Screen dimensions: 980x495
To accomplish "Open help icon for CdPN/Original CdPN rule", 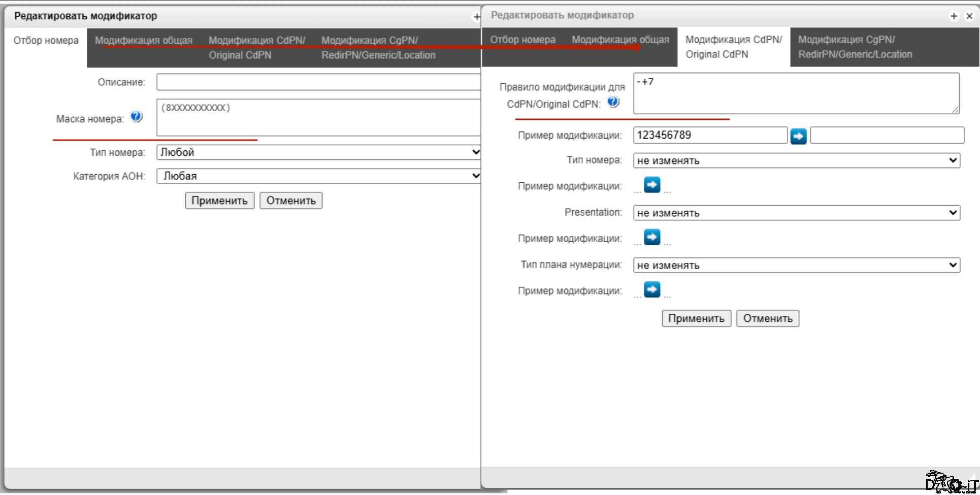I will point(613,102).
